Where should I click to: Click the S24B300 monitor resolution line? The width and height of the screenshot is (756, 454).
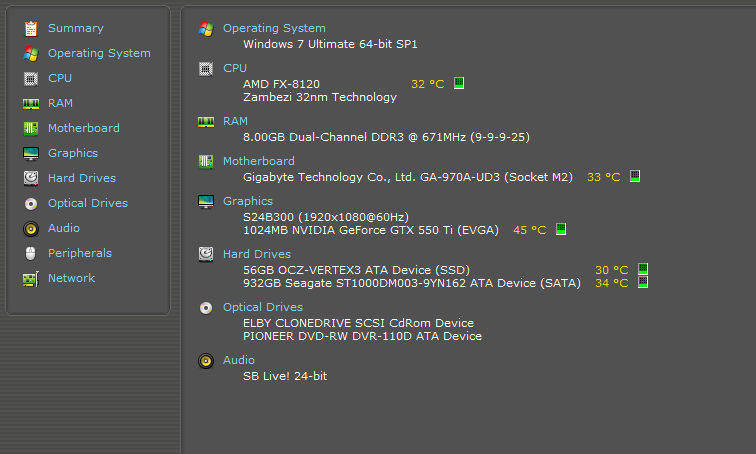pos(326,217)
